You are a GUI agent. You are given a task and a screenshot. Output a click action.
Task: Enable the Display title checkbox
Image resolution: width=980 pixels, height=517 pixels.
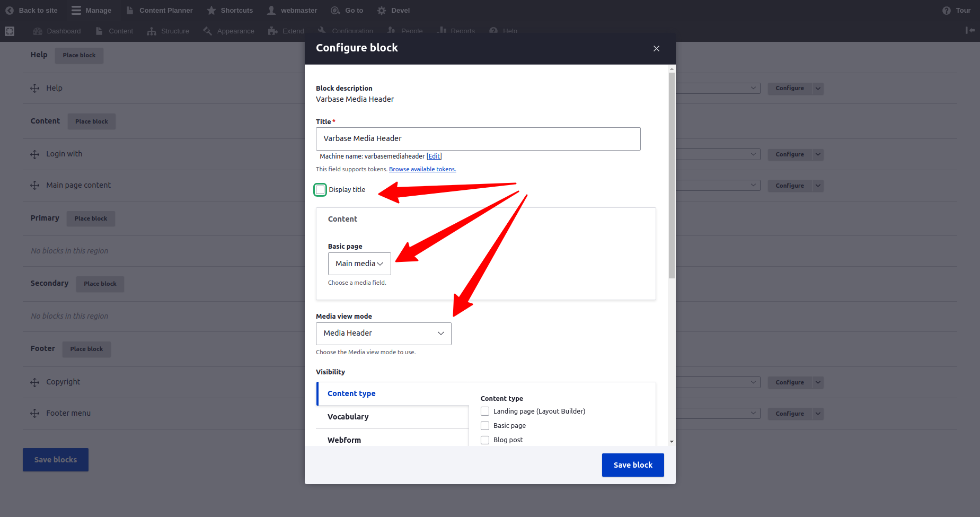pos(320,190)
